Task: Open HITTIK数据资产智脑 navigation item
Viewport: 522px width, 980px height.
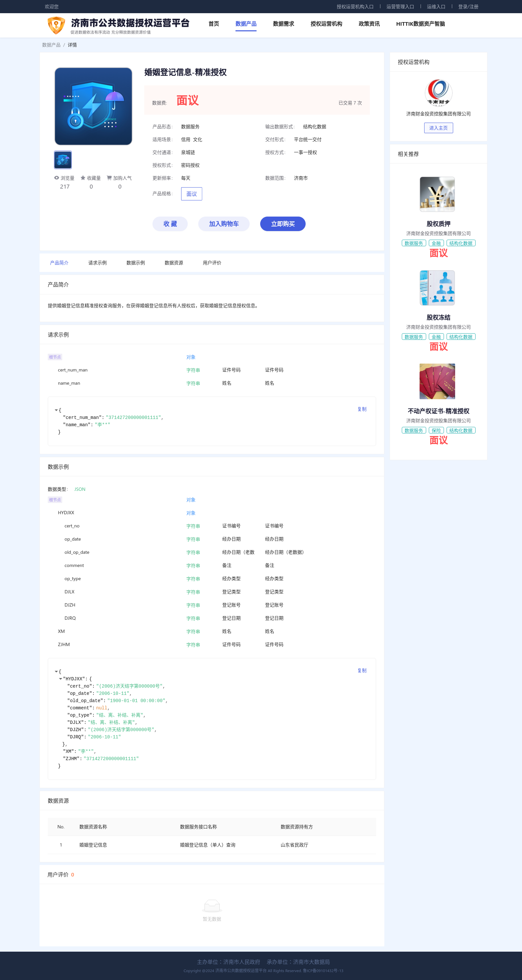Action: tap(421, 24)
